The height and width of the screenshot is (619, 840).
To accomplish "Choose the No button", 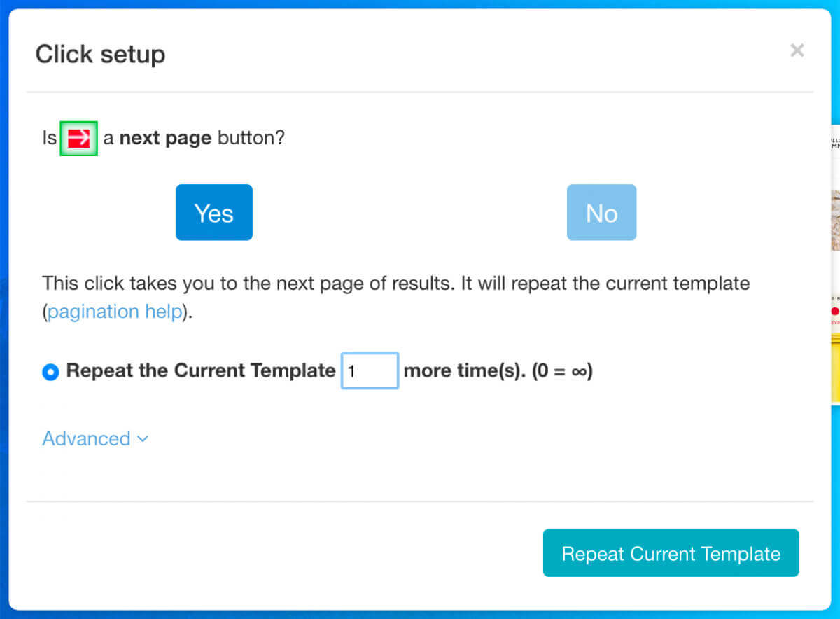I will pos(601,212).
